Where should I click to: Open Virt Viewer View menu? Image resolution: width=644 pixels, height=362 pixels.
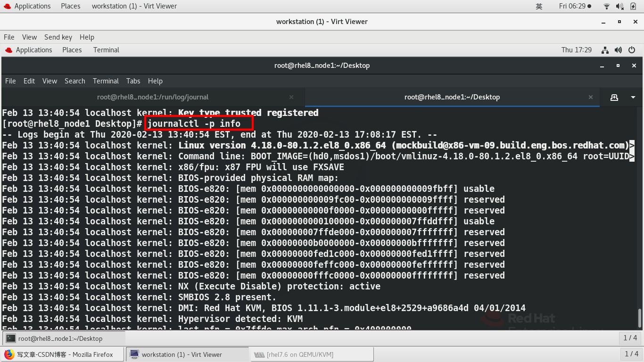tap(29, 37)
